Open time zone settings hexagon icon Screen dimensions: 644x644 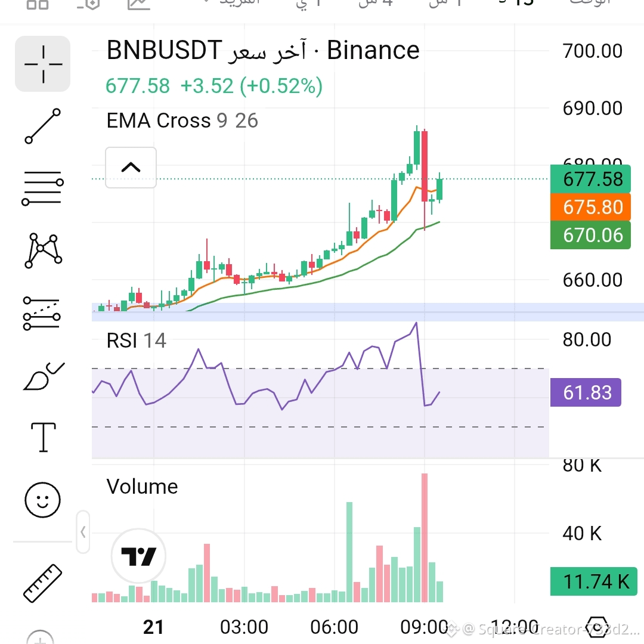[597, 627]
